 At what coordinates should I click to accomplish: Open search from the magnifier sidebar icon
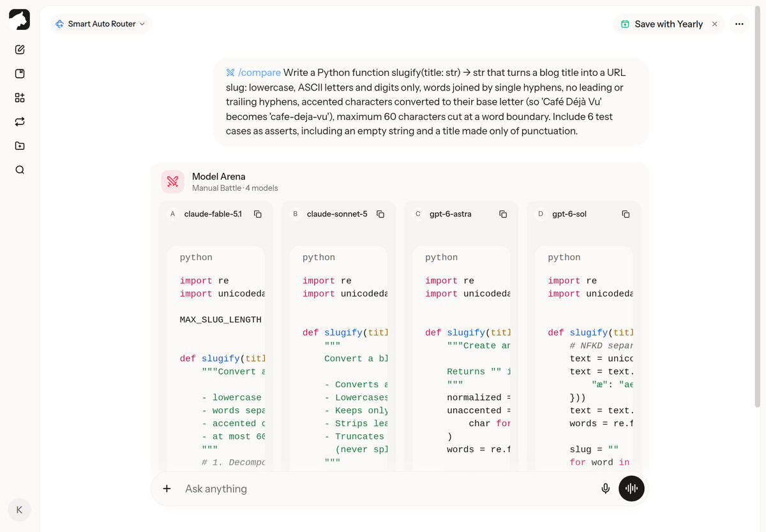pyautogui.click(x=20, y=170)
